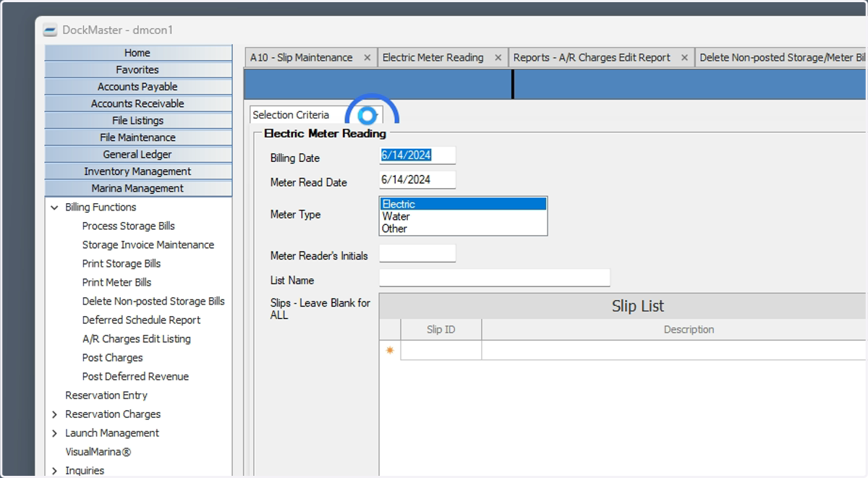This screenshot has height=478, width=868.
Task: Switch to Electric Meter Reading tab
Action: (x=433, y=58)
